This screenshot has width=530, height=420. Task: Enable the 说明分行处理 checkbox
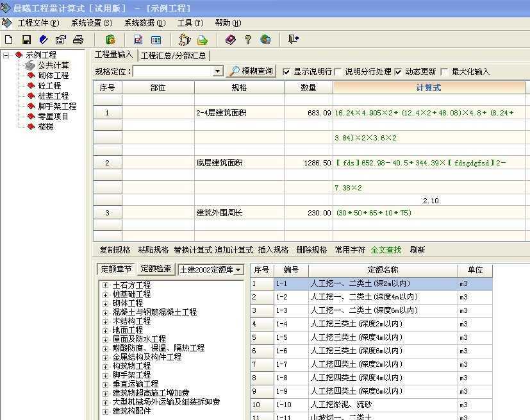pos(338,72)
